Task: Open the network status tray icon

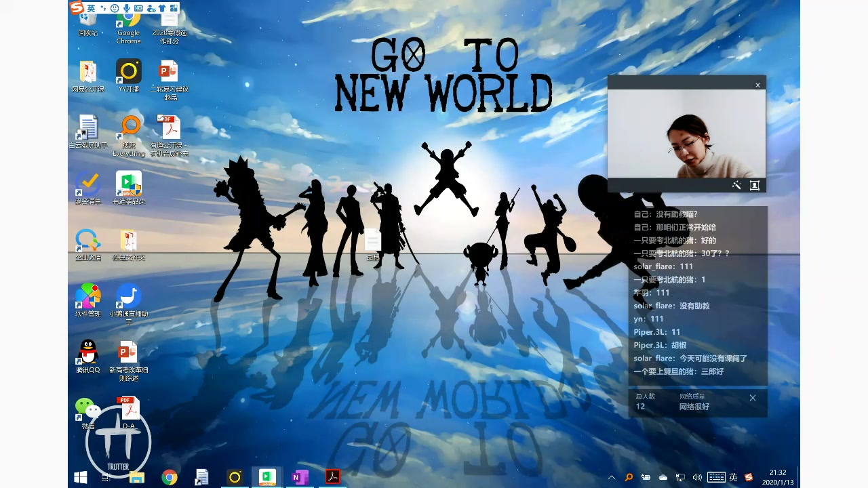Action: point(680,477)
